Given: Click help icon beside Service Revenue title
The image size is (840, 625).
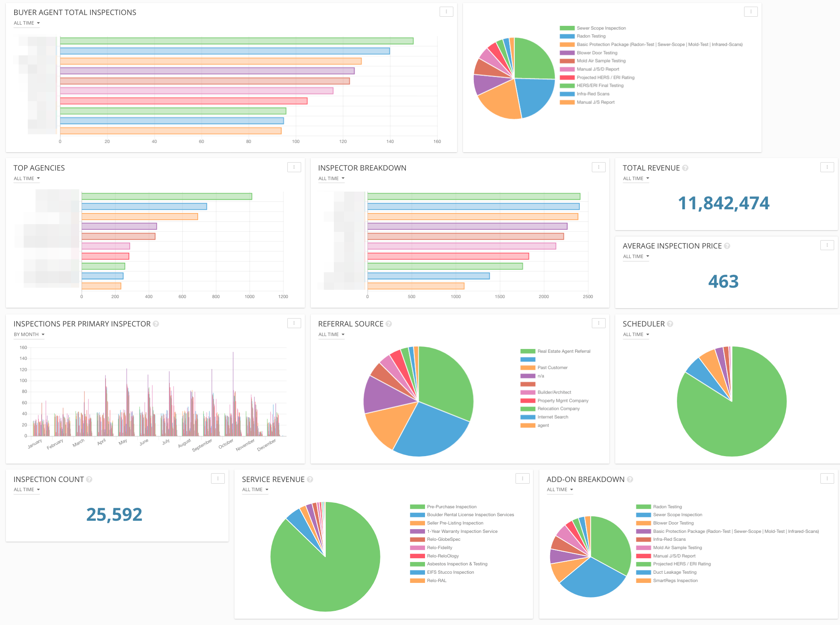Looking at the screenshot, I should pyautogui.click(x=310, y=479).
